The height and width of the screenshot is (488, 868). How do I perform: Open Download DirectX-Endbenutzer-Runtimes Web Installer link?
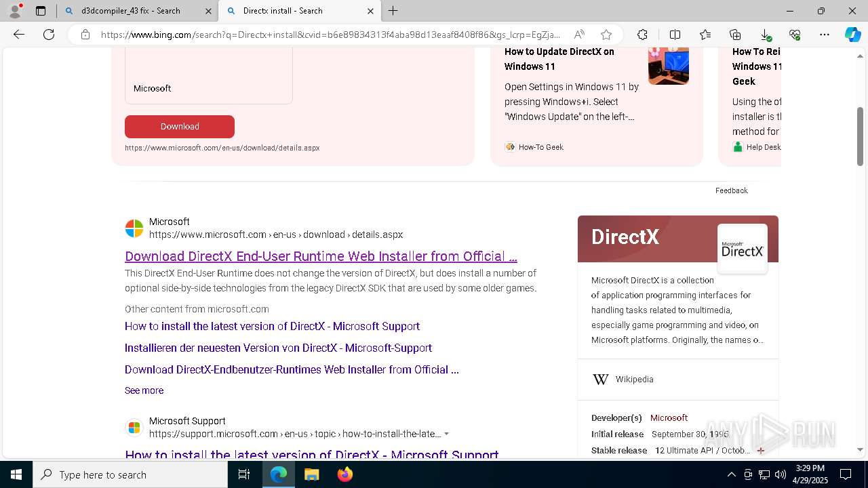[x=292, y=369]
